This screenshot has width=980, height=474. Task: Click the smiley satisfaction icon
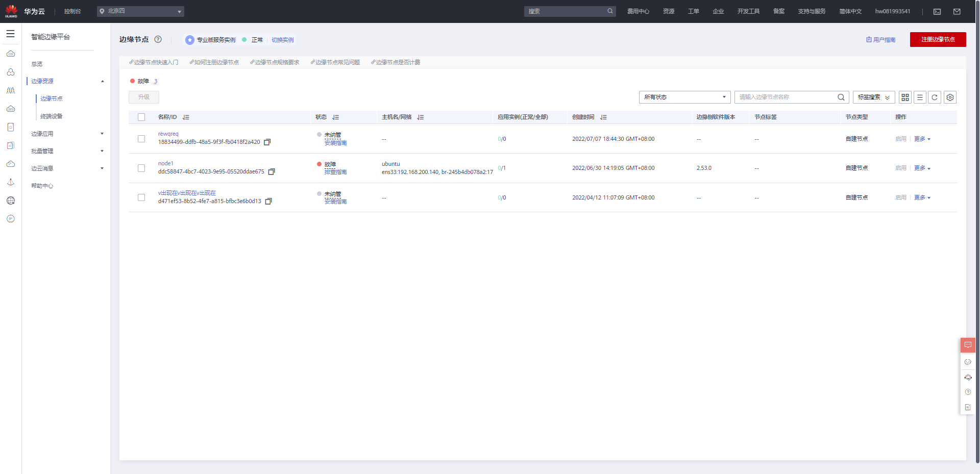tap(968, 362)
